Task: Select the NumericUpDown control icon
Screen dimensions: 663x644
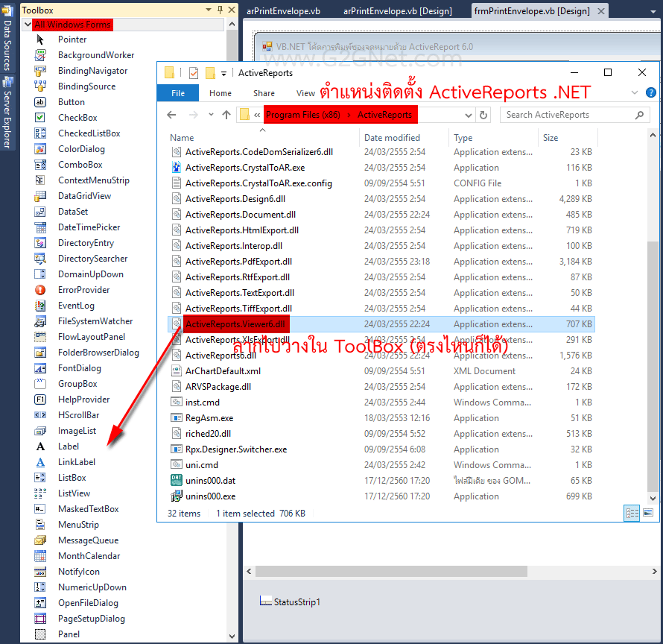Action: point(40,587)
